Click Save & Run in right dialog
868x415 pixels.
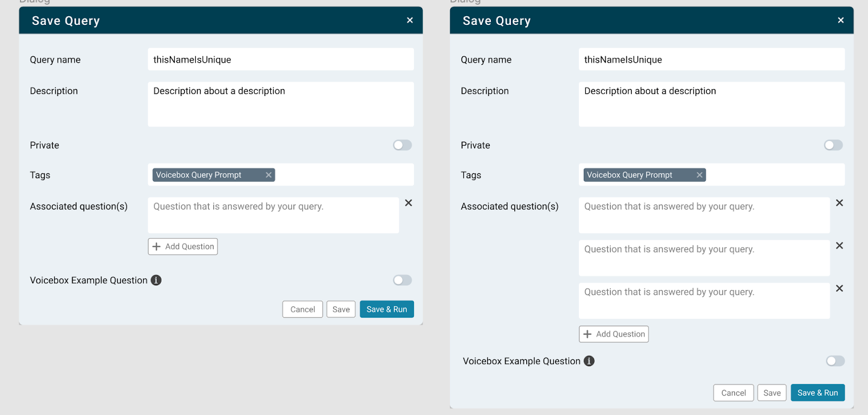click(x=818, y=393)
